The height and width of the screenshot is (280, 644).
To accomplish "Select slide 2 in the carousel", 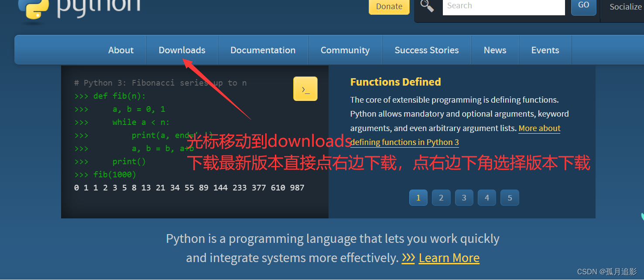I will pos(441,198).
